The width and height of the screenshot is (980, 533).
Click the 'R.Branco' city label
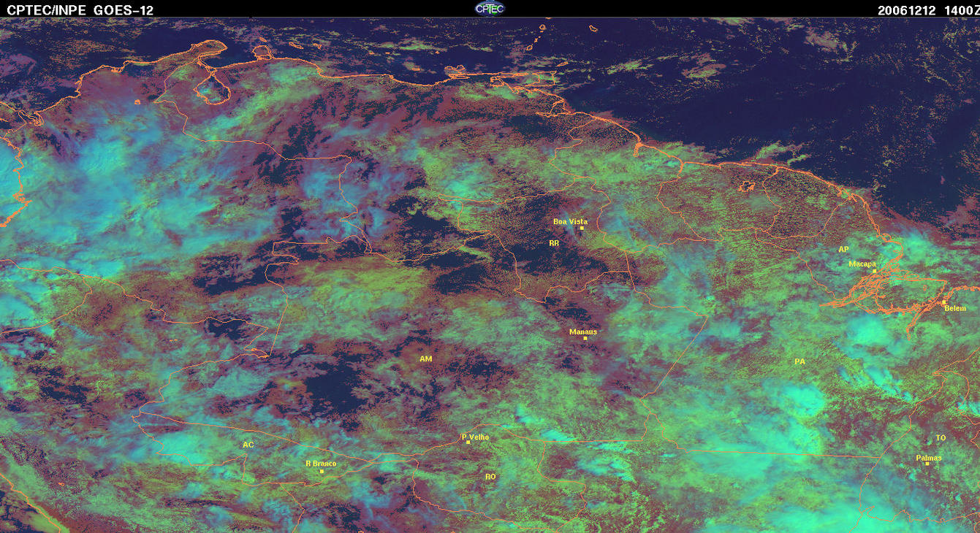pyautogui.click(x=321, y=464)
